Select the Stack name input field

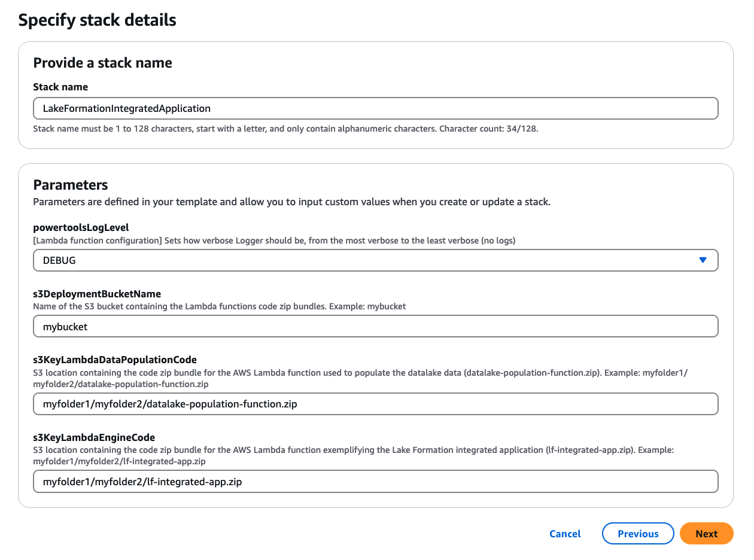tap(375, 108)
